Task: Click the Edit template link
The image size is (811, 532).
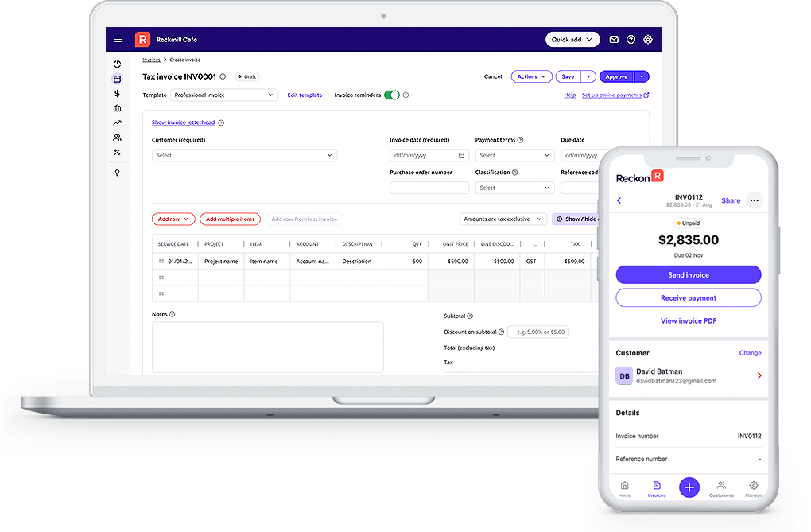Action: (x=305, y=95)
